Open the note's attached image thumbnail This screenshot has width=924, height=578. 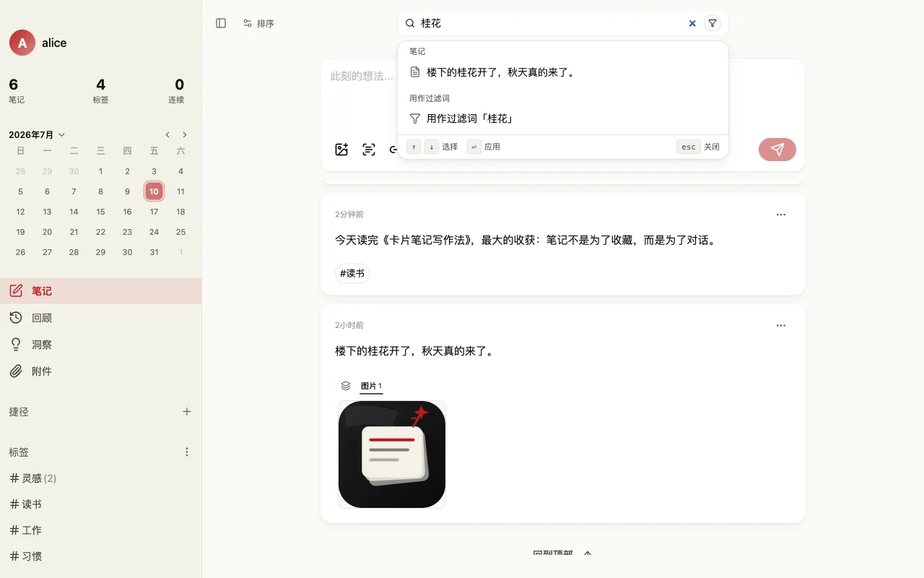tap(392, 454)
